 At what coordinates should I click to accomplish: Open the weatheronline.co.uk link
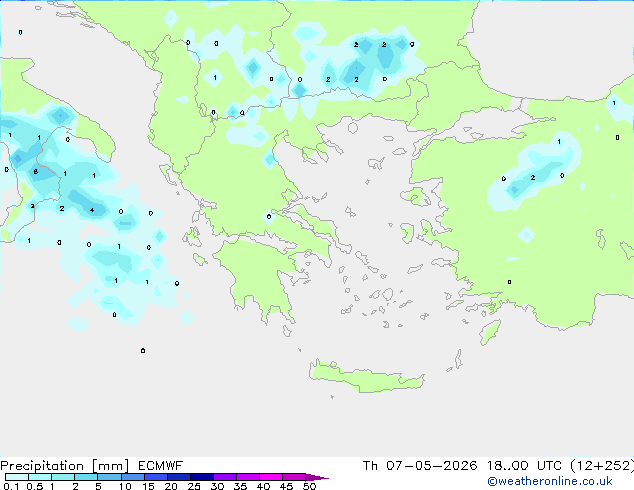pos(550,481)
